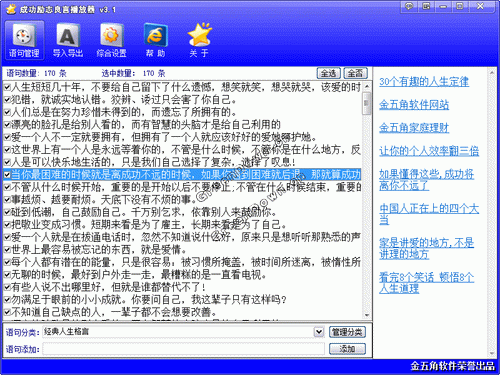The height and width of the screenshot is (375, 500).
Task: Click the 语句添加 text input field
Action: click(183, 349)
